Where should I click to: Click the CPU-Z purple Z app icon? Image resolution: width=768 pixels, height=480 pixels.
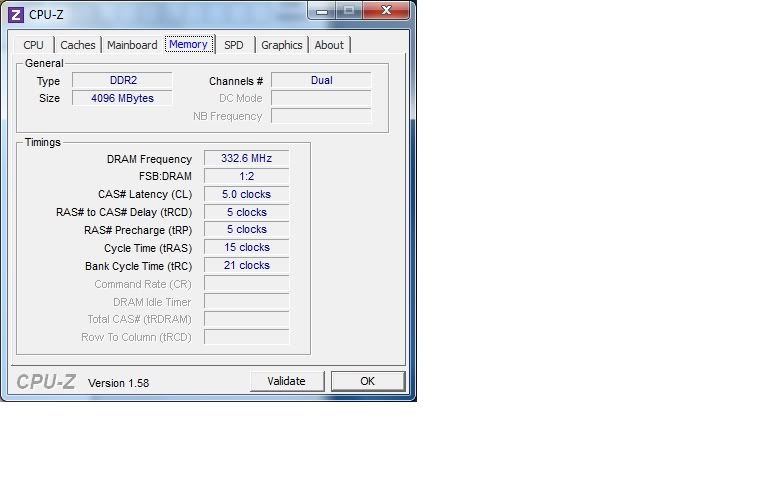[16, 15]
